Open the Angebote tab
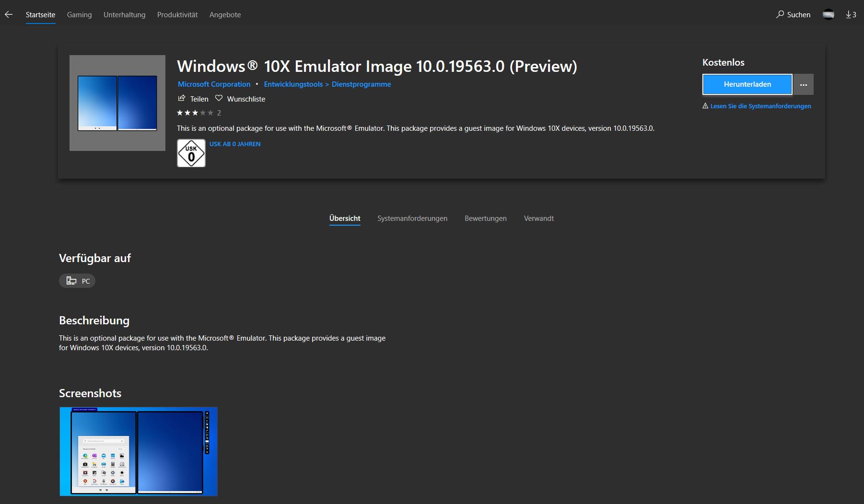The width and height of the screenshot is (864, 504). 225,15
